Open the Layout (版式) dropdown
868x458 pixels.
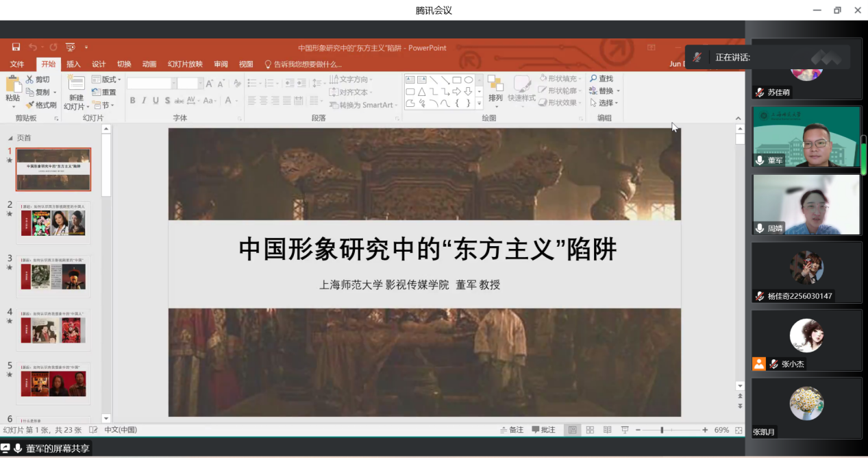pyautogui.click(x=107, y=80)
